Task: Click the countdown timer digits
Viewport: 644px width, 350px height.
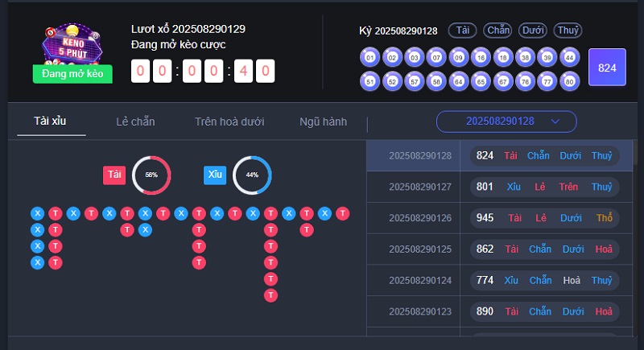Action: pyautogui.click(x=203, y=71)
